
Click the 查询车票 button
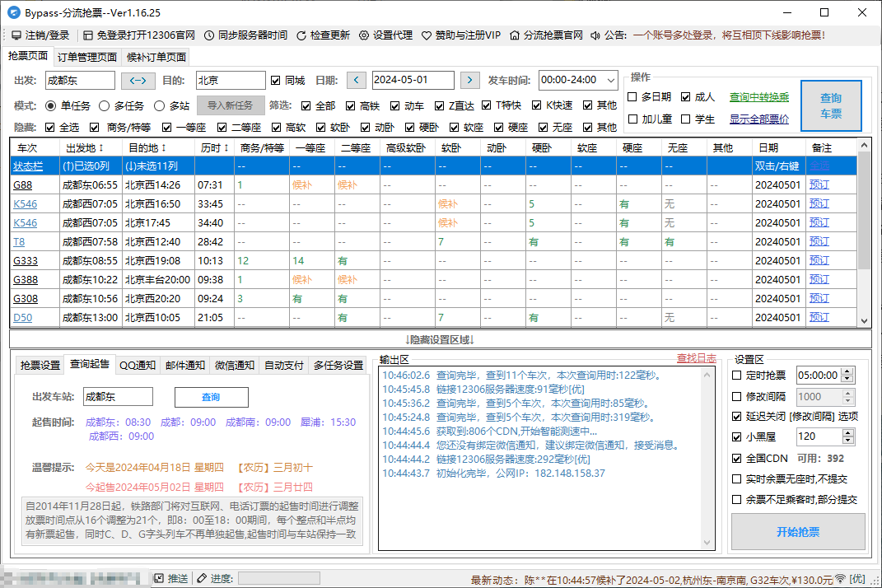coord(830,105)
